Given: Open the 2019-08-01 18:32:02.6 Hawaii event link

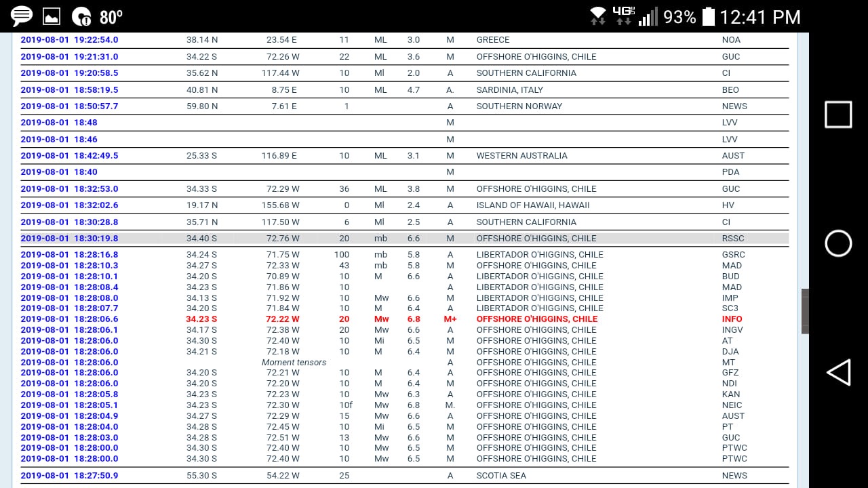Looking at the screenshot, I should pyautogui.click(x=69, y=205).
